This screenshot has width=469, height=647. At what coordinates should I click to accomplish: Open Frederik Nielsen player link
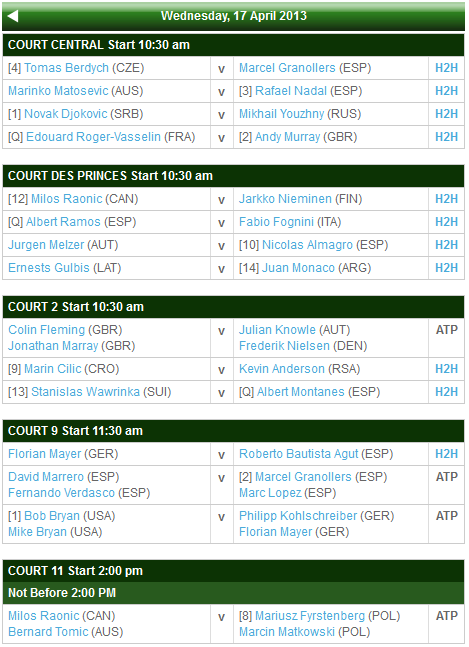(x=284, y=346)
